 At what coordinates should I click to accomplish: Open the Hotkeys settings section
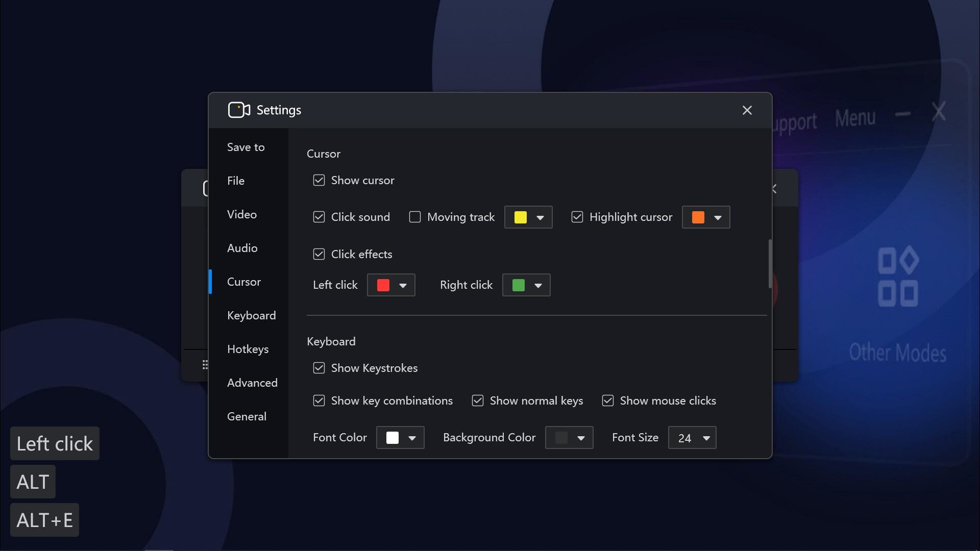click(248, 349)
